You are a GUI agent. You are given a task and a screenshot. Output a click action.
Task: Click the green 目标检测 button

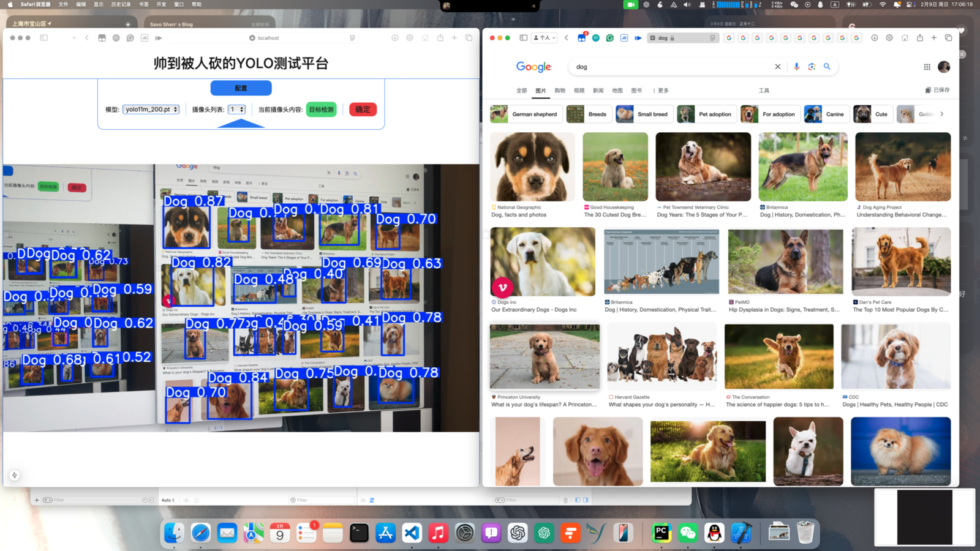(x=322, y=110)
